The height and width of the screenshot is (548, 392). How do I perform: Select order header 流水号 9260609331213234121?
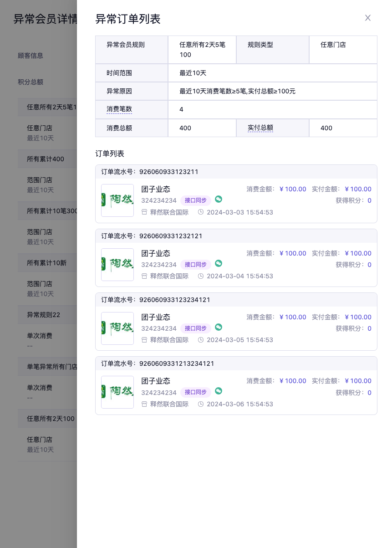coord(177,364)
